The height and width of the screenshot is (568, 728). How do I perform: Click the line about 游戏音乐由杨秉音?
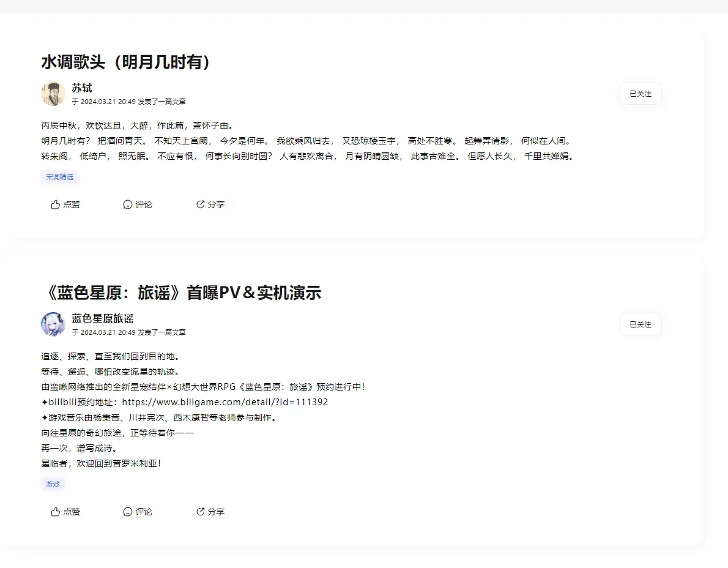[160, 417]
